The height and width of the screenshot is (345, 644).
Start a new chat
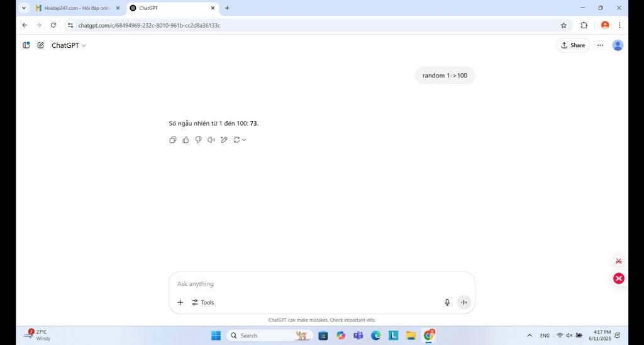click(41, 45)
